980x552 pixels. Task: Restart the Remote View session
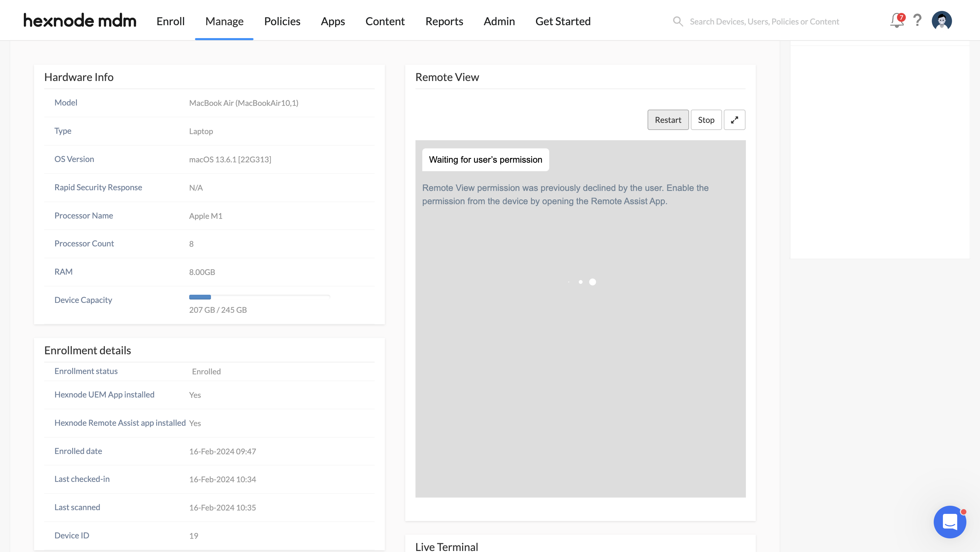pos(668,120)
